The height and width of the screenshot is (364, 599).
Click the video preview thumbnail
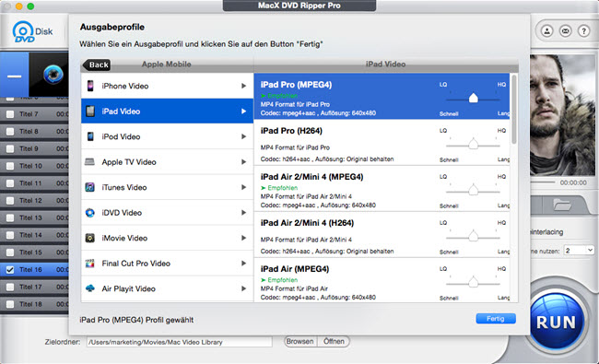pyautogui.click(x=562, y=115)
